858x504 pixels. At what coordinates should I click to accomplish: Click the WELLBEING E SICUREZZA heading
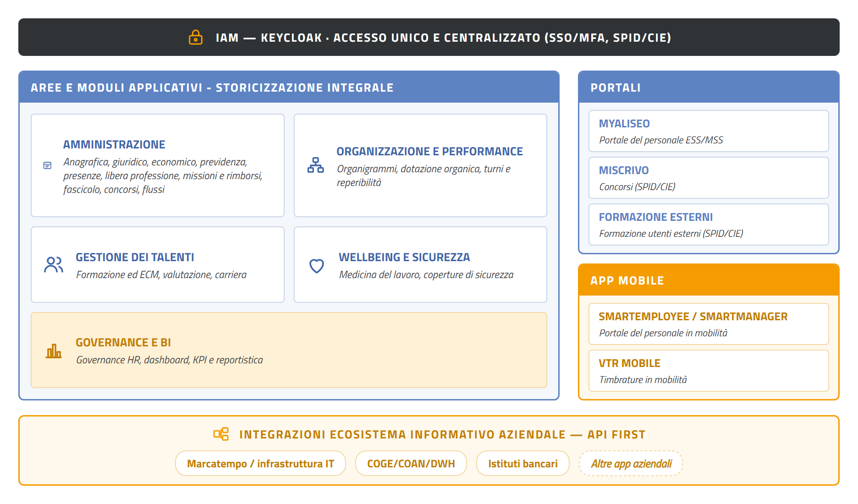[404, 257]
